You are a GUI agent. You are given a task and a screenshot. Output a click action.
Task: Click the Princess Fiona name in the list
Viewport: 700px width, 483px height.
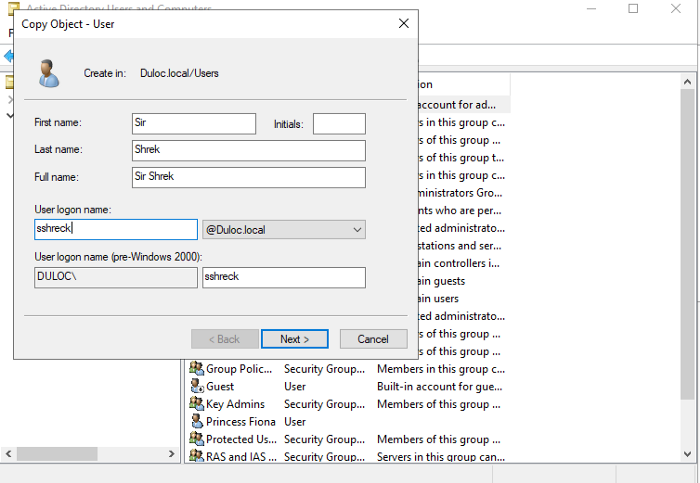point(241,422)
